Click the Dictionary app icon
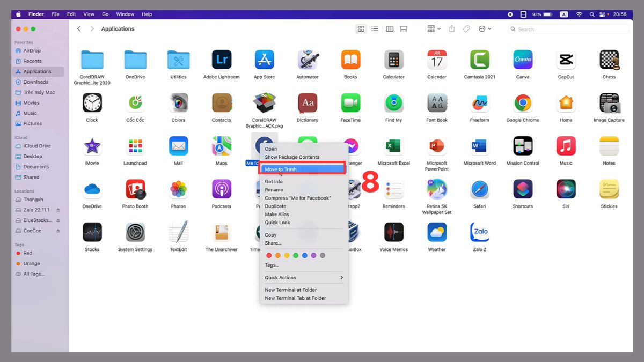Screen dimensions: 644x362 [x=308, y=102]
